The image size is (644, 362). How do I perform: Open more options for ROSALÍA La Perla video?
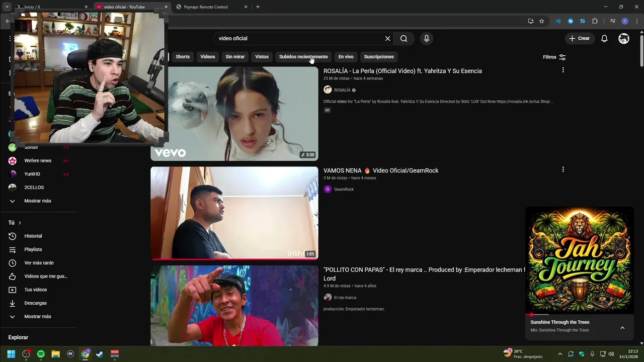[x=563, y=70]
